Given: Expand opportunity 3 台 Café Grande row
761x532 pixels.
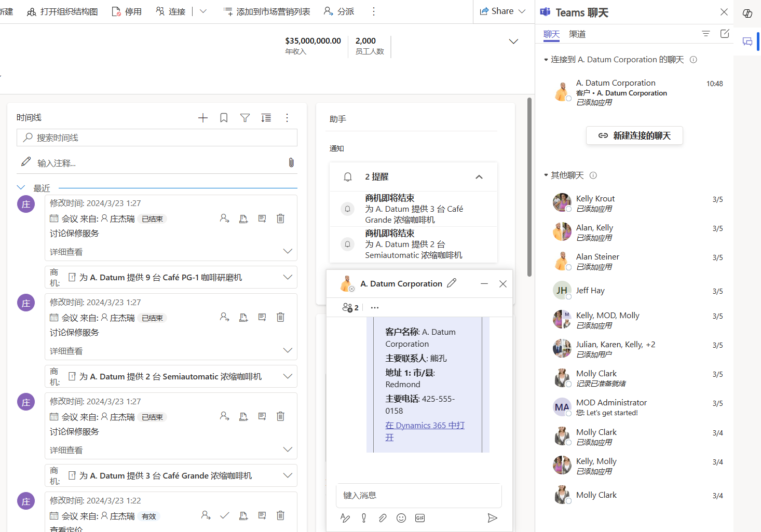Looking at the screenshot, I should coord(288,475).
